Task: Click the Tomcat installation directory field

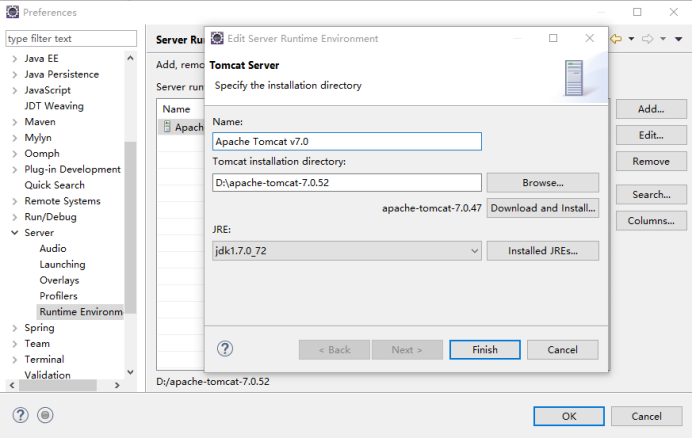Action: point(347,183)
